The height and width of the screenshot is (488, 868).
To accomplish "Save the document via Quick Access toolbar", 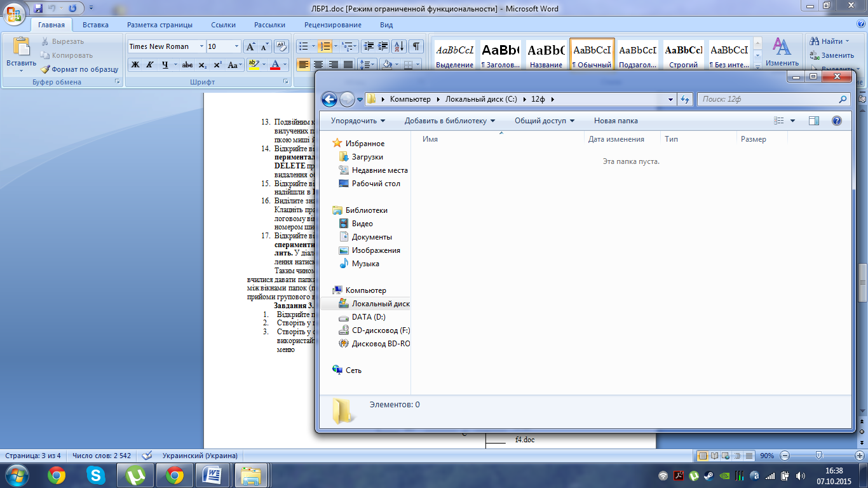I will [38, 8].
